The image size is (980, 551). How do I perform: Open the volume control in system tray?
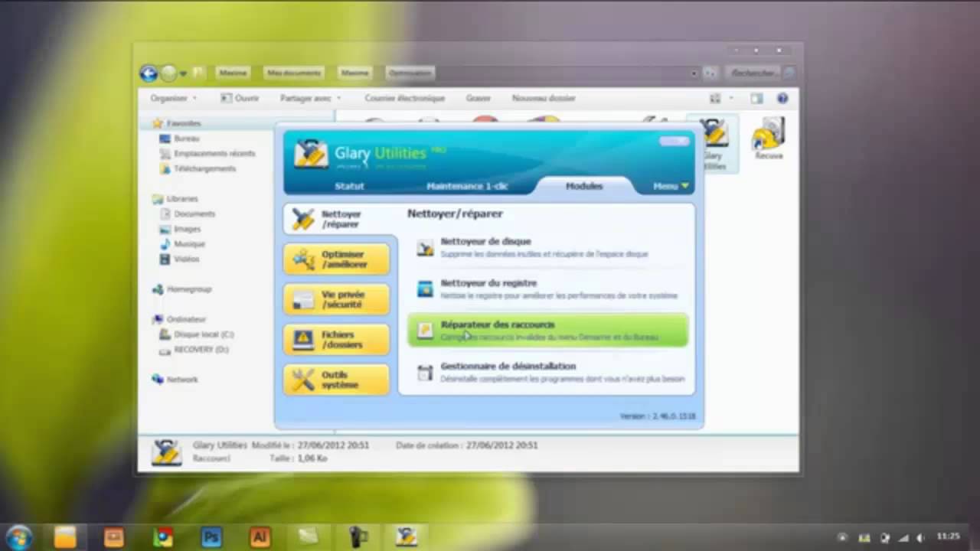pyautogui.click(x=921, y=537)
